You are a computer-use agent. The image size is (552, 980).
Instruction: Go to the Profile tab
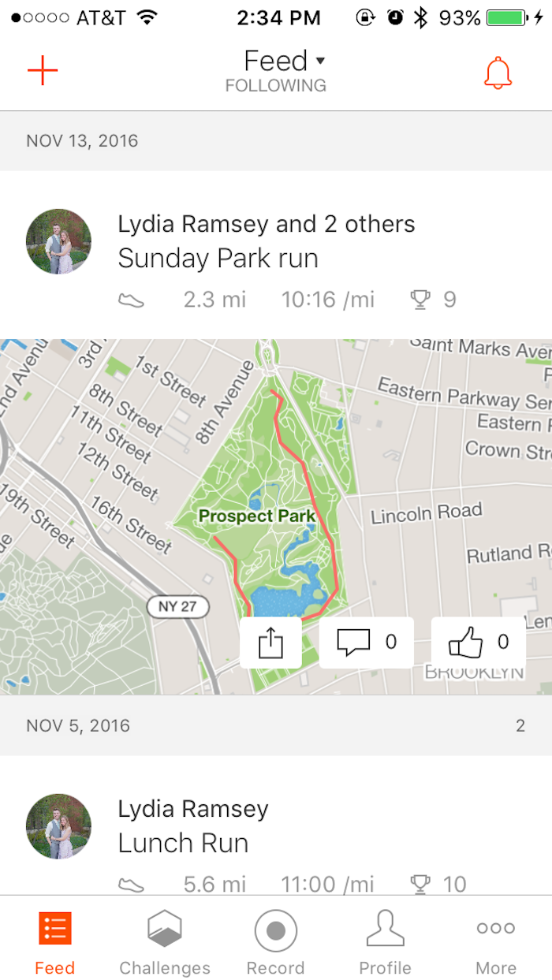point(386,941)
